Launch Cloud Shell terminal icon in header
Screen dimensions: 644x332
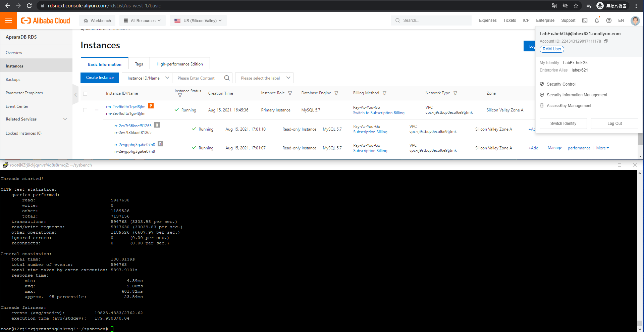coord(585,20)
